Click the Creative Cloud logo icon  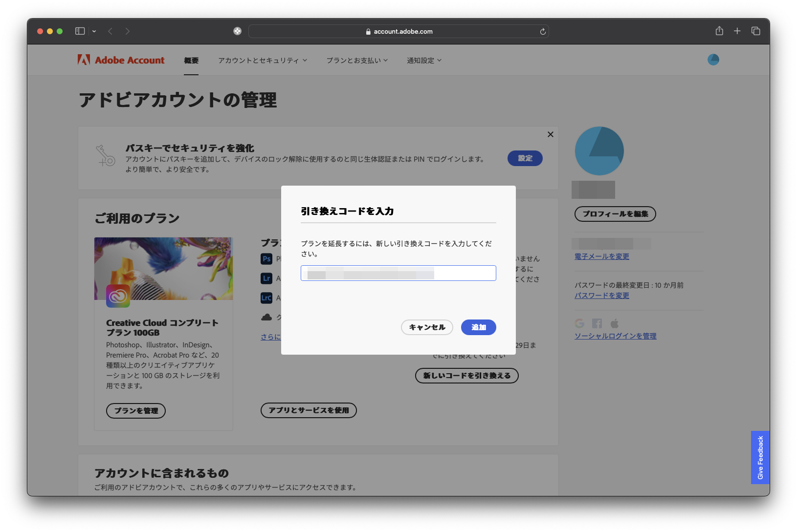click(118, 296)
